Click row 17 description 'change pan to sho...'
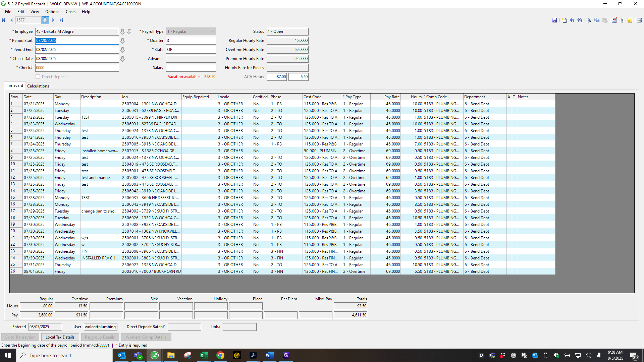644x362 pixels. point(100,211)
